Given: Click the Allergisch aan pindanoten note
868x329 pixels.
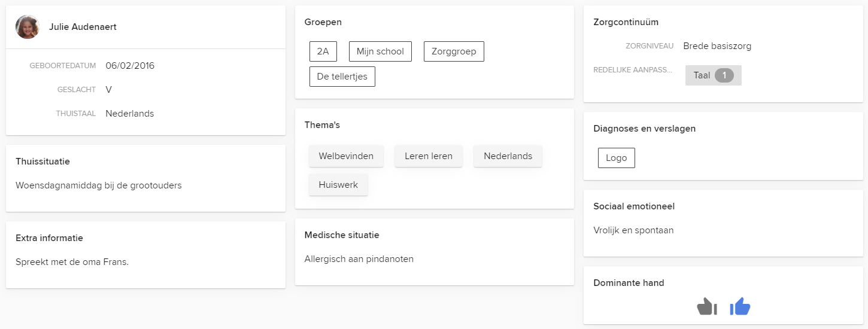Looking at the screenshot, I should pyautogui.click(x=359, y=259).
